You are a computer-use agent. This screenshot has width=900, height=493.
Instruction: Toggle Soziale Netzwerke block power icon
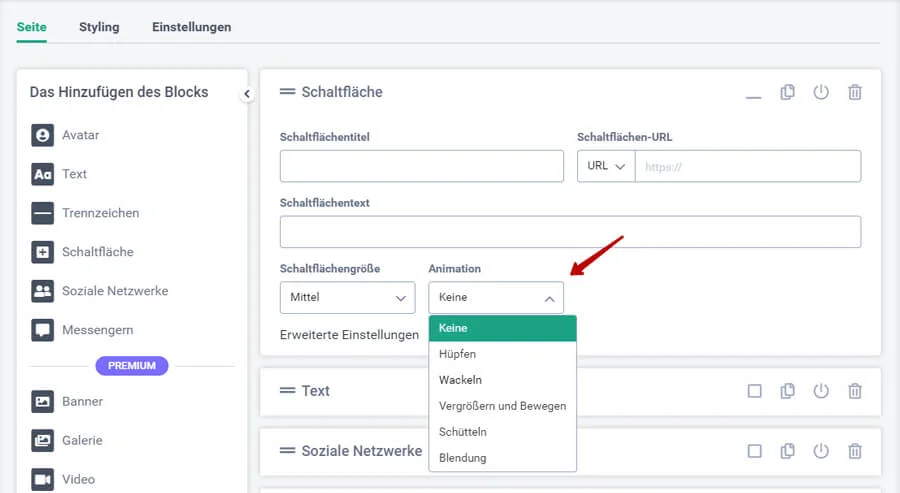pos(821,451)
